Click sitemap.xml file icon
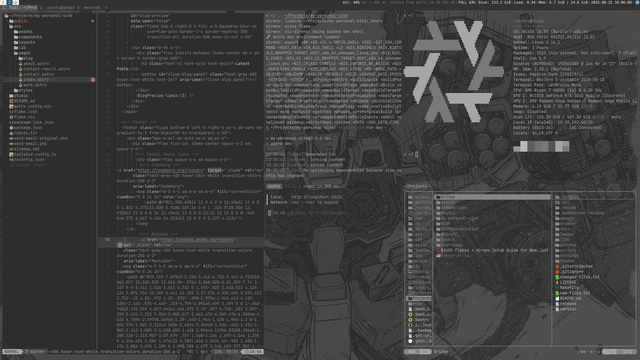This screenshot has height=360, width=640. pos(11,149)
